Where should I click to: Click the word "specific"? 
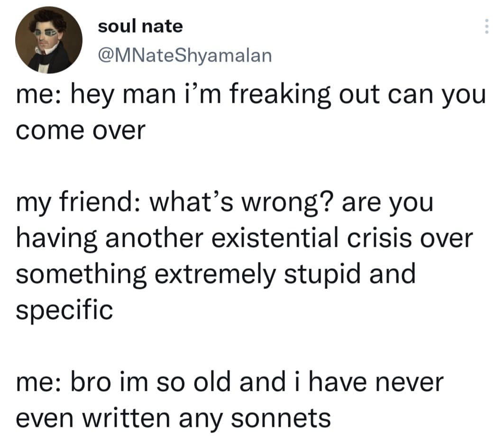tap(64, 310)
